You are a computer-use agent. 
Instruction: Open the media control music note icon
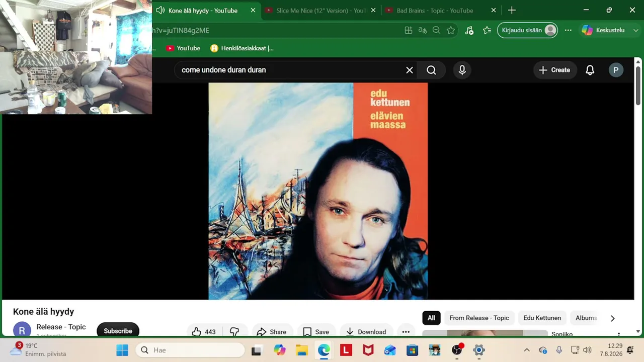point(469,30)
